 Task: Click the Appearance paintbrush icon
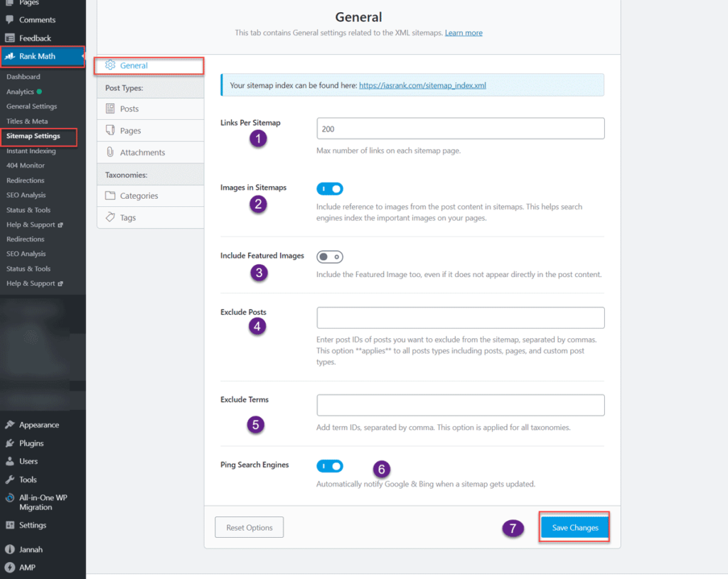tap(10, 425)
